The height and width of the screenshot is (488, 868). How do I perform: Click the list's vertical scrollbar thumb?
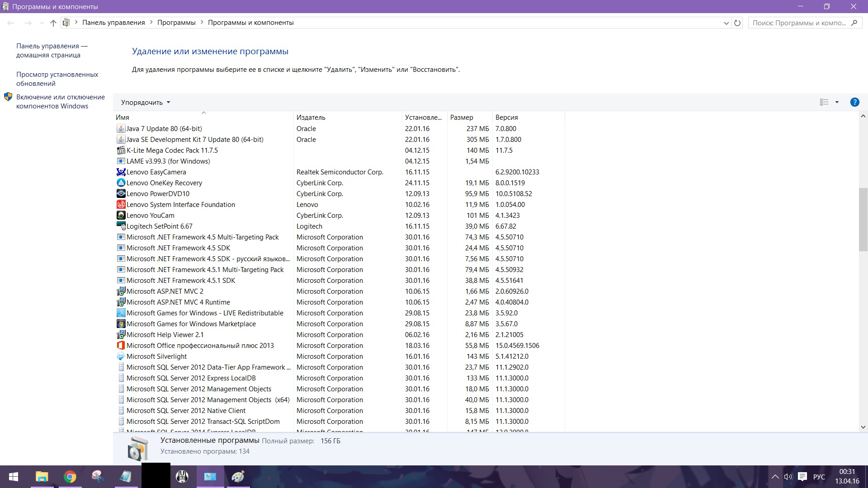tap(863, 220)
